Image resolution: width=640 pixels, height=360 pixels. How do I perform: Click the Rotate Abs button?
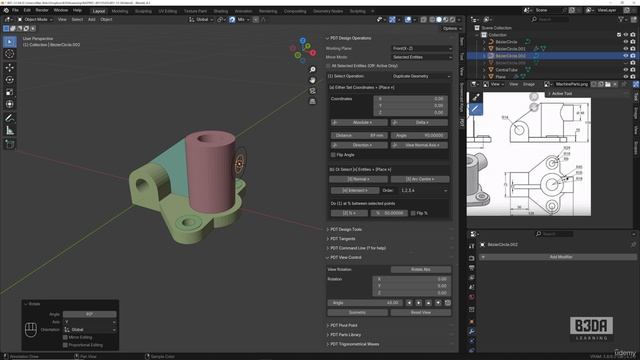click(421, 269)
